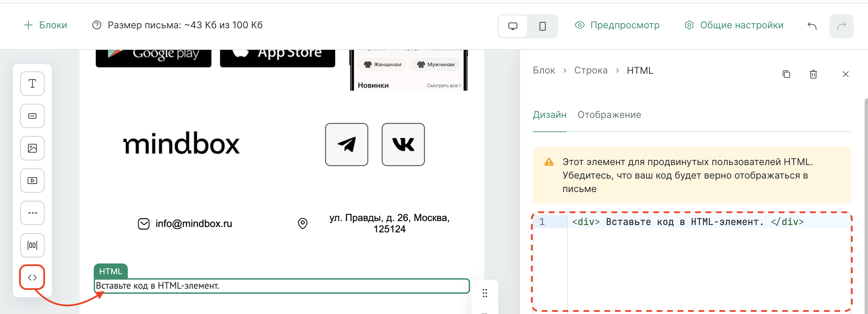
Task: Click the address text ул. Правды
Action: point(389,223)
